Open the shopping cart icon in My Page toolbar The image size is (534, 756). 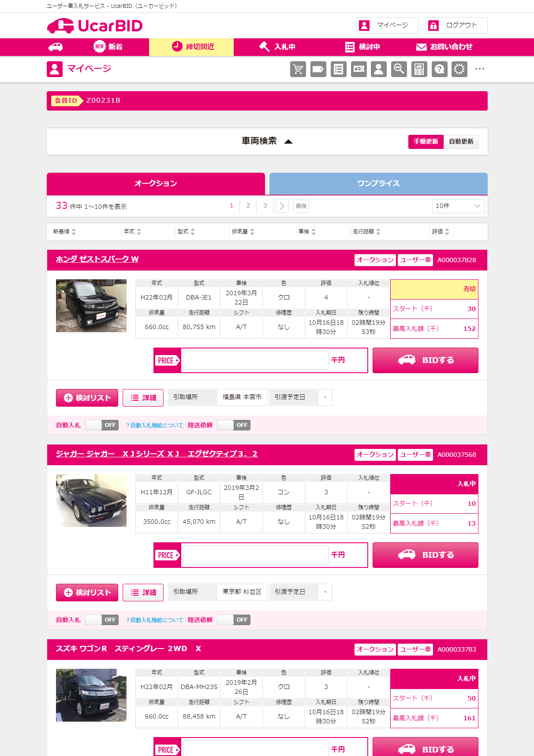click(298, 69)
